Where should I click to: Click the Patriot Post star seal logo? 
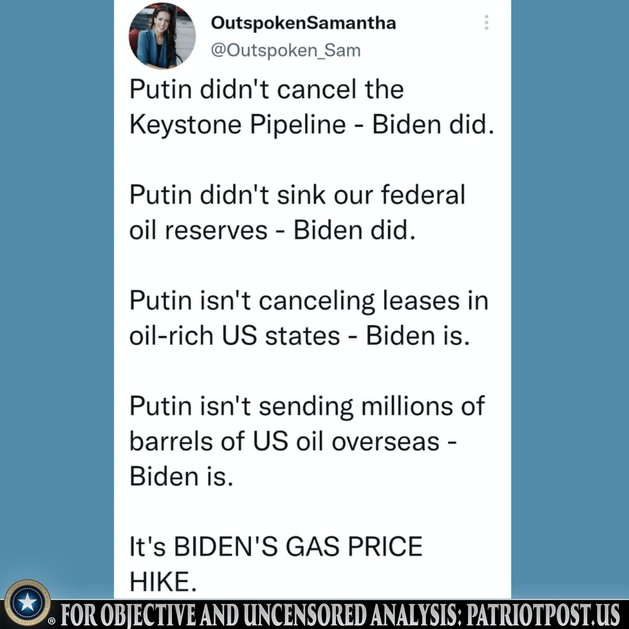[x=27, y=602]
